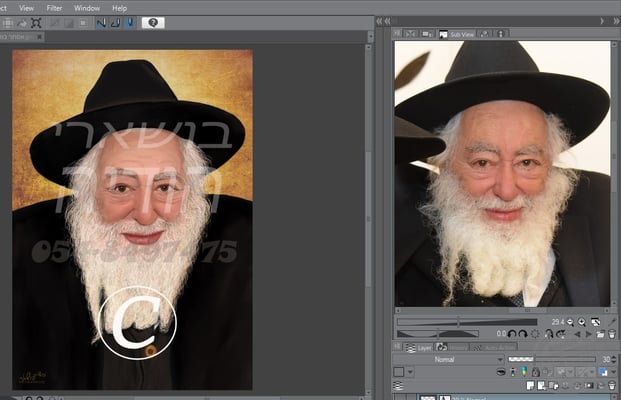Viewport: 621px width, 400px height.
Task: Click the canvas vertical scrollbar
Action: [369, 218]
